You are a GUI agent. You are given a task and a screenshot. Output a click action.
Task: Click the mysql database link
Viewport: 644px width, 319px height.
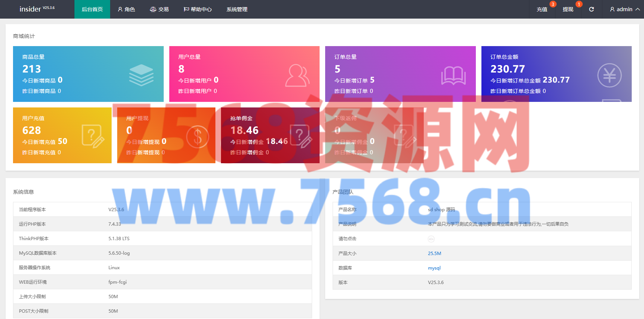(434, 268)
